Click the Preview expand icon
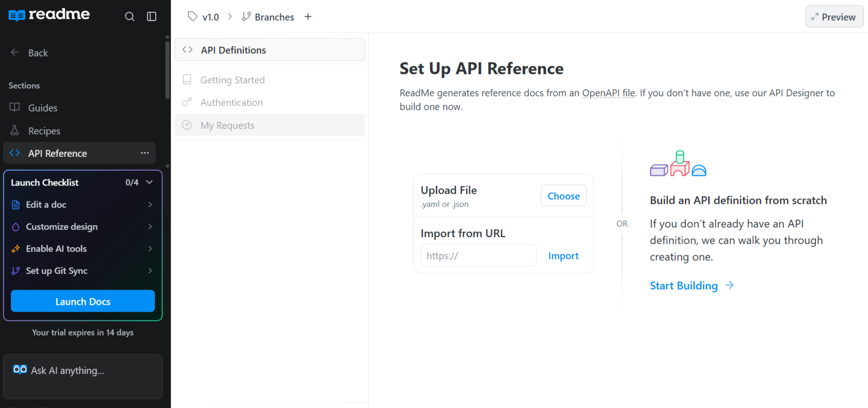868x408 pixels. (x=815, y=17)
